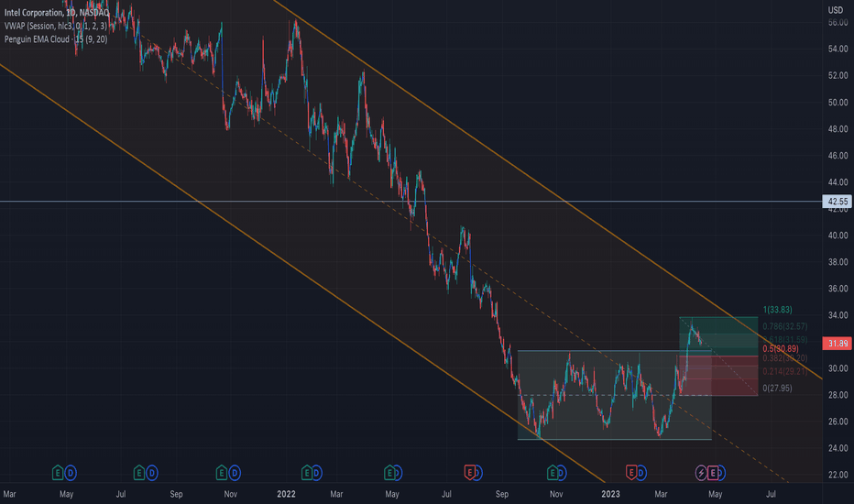
Task: Click the 36.00 price scale value
Action: coord(838,289)
